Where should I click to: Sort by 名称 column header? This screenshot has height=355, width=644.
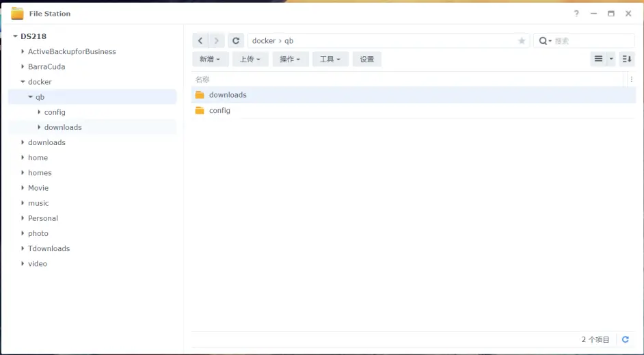pyautogui.click(x=202, y=79)
